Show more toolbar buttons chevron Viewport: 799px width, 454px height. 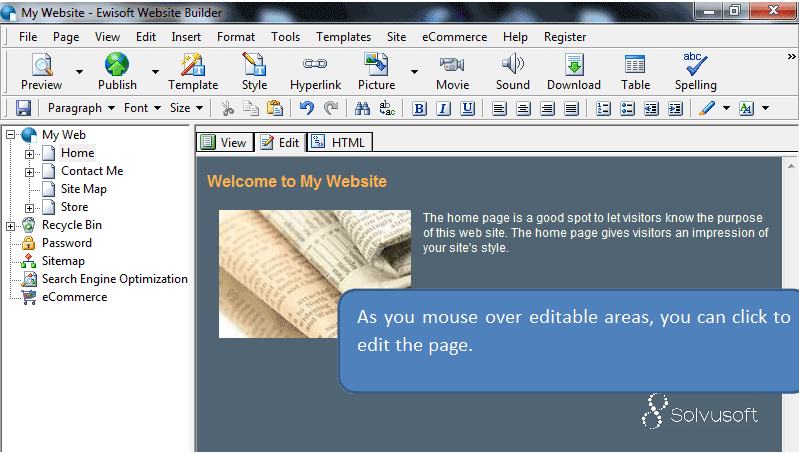coord(791,56)
